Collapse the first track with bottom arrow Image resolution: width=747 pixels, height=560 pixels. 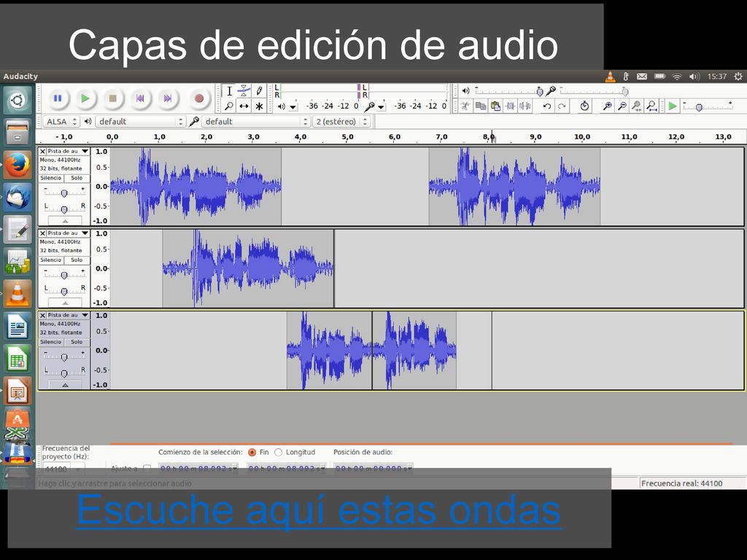tap(65, 221)
